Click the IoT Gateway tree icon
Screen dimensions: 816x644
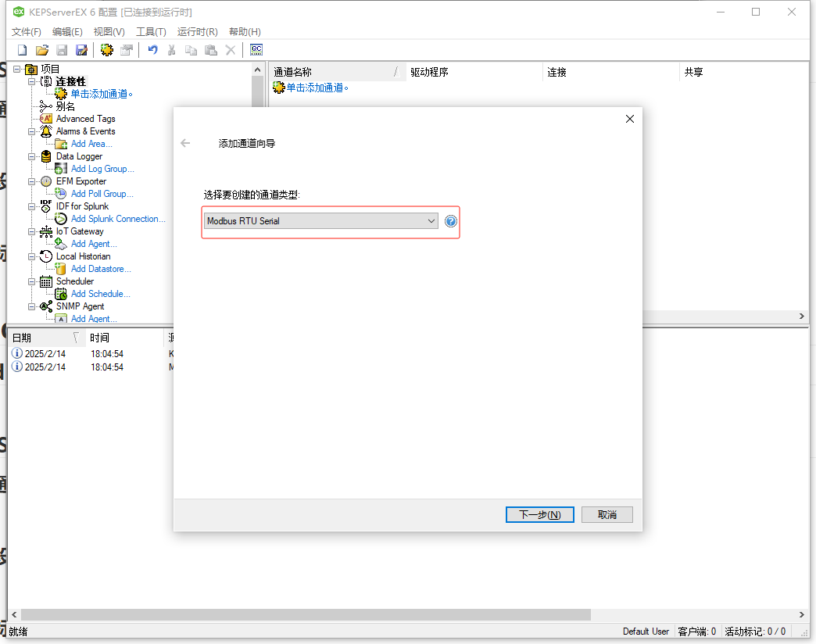pos(46,231)
